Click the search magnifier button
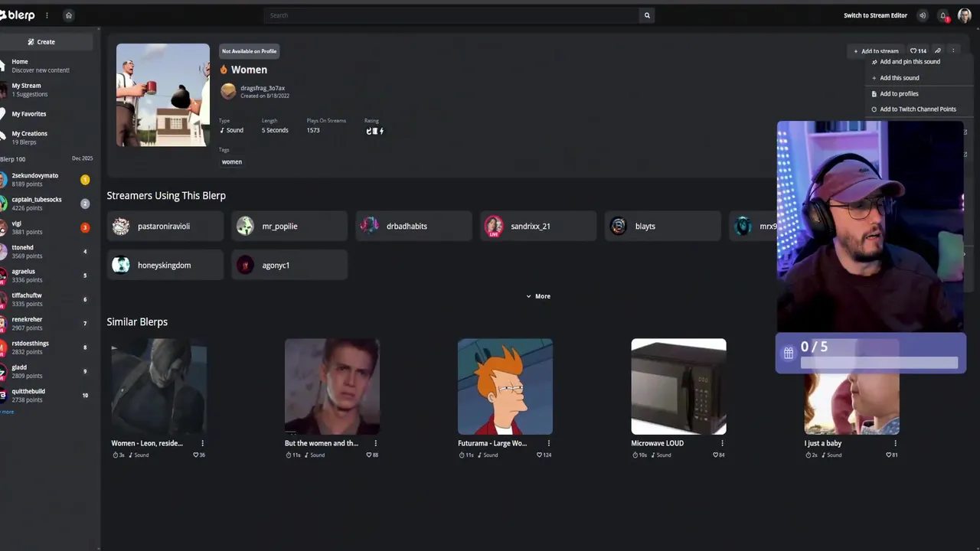The width and height of the screenshot is (980, 551). pos(647,15)
